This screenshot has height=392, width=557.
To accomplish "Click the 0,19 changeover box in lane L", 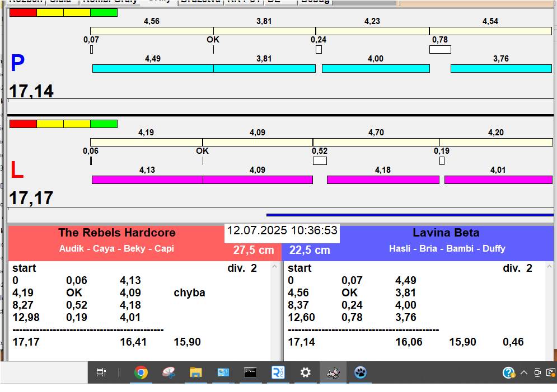I will click(x=442, y=160).
